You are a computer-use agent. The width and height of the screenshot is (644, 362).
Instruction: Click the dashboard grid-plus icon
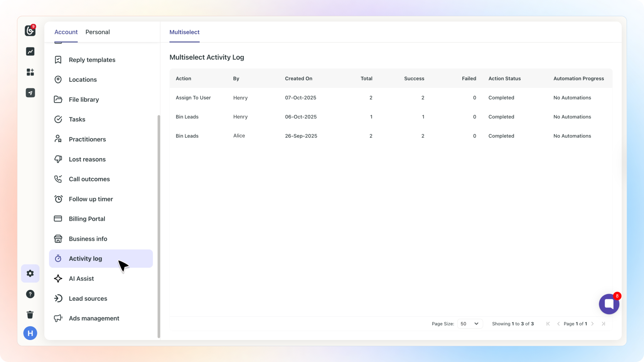[30, 72]
